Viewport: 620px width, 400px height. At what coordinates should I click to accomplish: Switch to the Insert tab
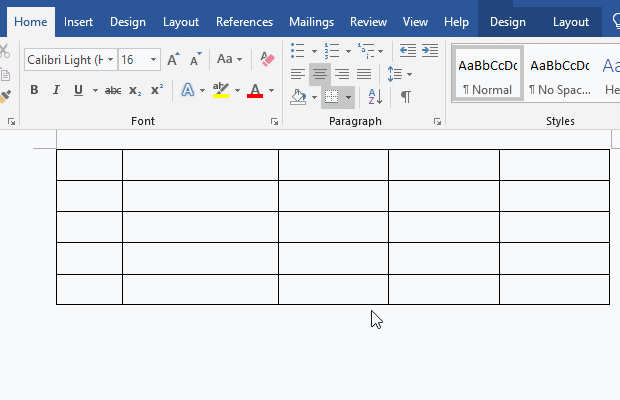79,21
